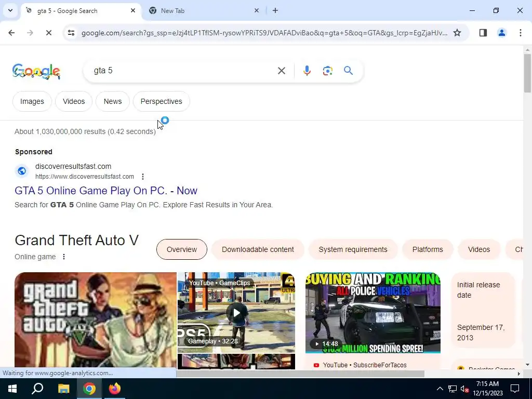Click the discoverresultsfast.com URL text
The height and width of the screenshot is (399, 532).
click(x=85, y=177)
